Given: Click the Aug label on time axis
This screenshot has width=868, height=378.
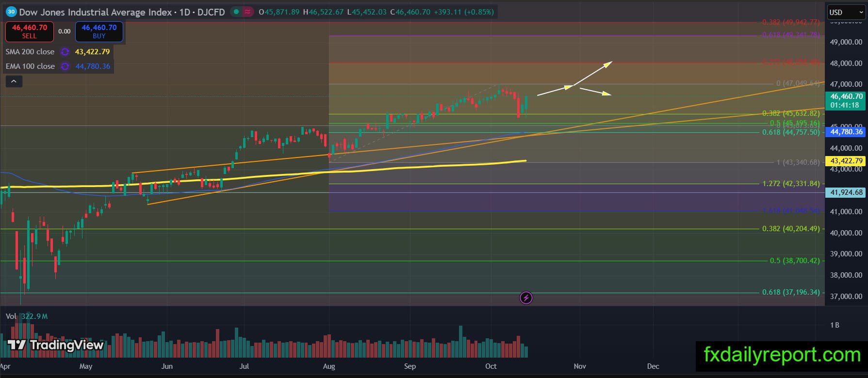Looking at the screenshot, I should 329,366.
